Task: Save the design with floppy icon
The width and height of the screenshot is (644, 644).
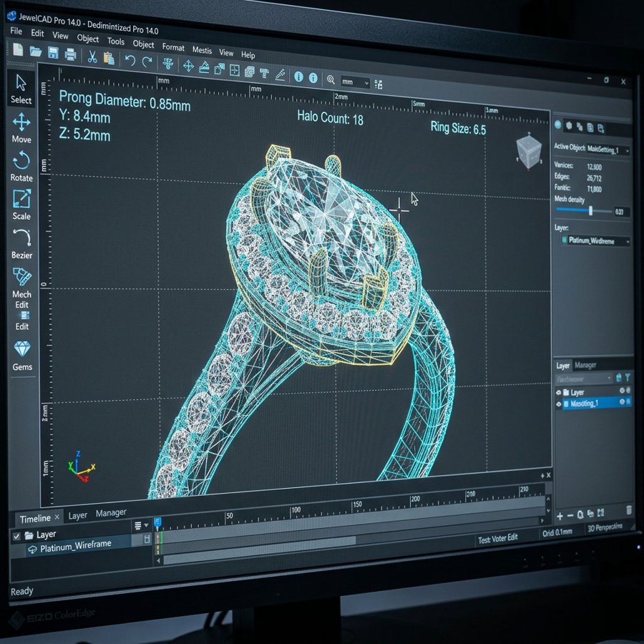Action: (53, 53)
